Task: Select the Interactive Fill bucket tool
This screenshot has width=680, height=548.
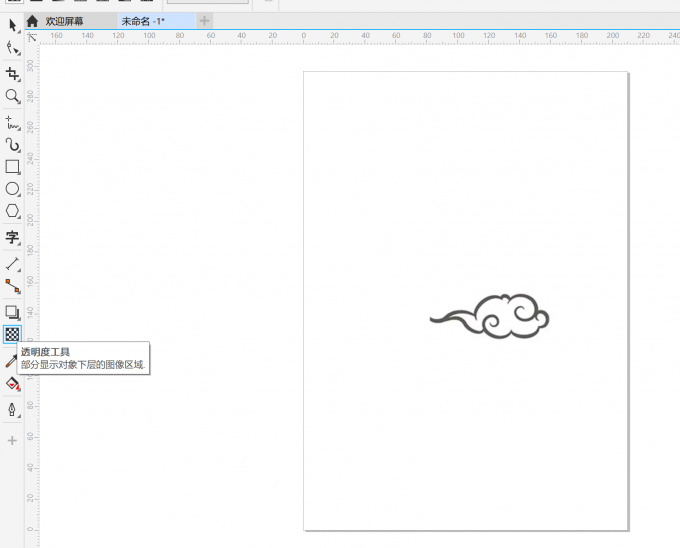Action: 12,383
